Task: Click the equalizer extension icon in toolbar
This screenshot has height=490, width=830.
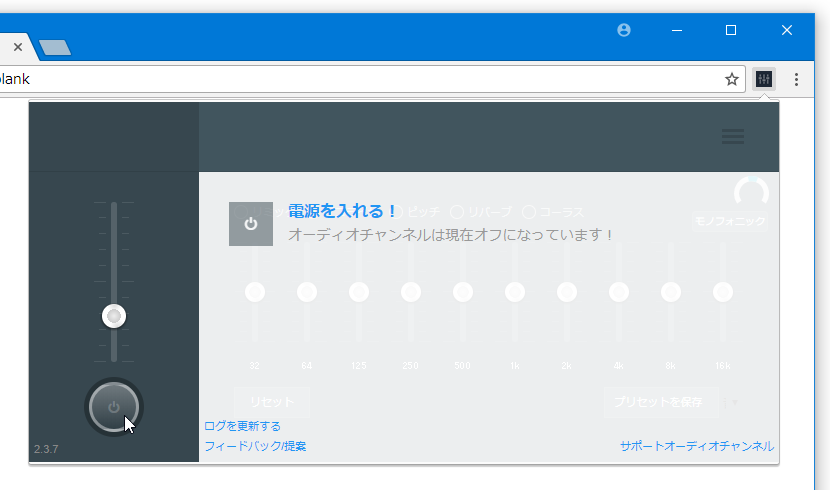Action: point(764,79)
